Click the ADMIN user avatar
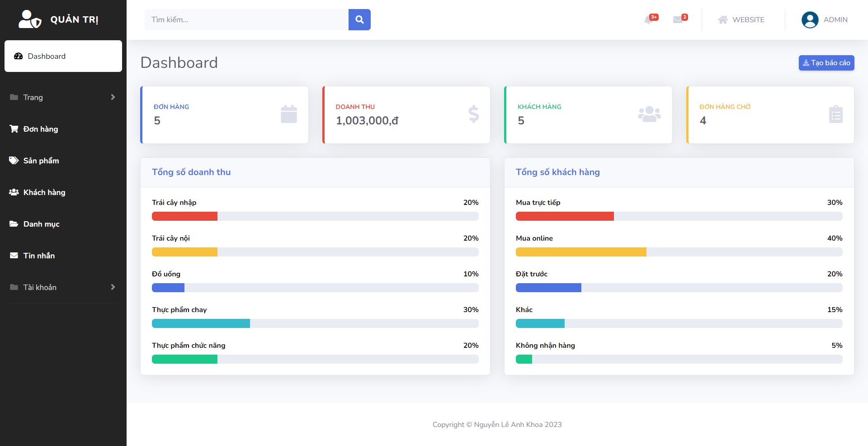Screen dimensions: 868x446 coord(810,19)
